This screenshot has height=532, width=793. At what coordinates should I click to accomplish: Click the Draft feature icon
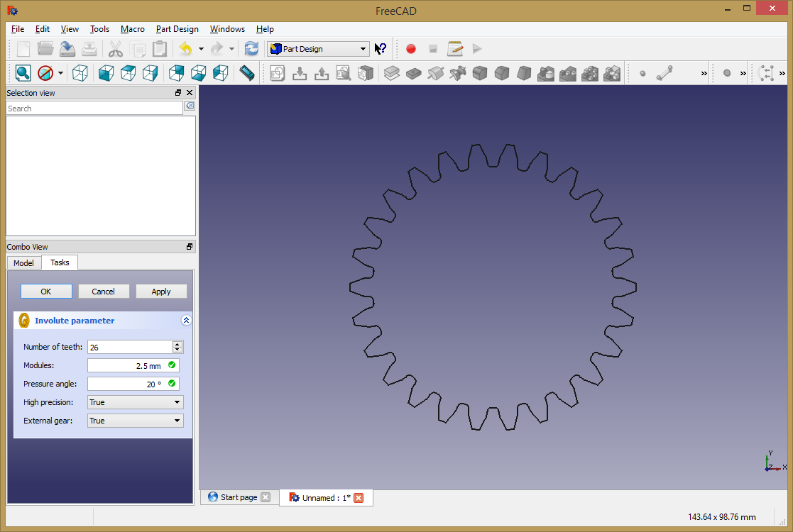point(524,73)
